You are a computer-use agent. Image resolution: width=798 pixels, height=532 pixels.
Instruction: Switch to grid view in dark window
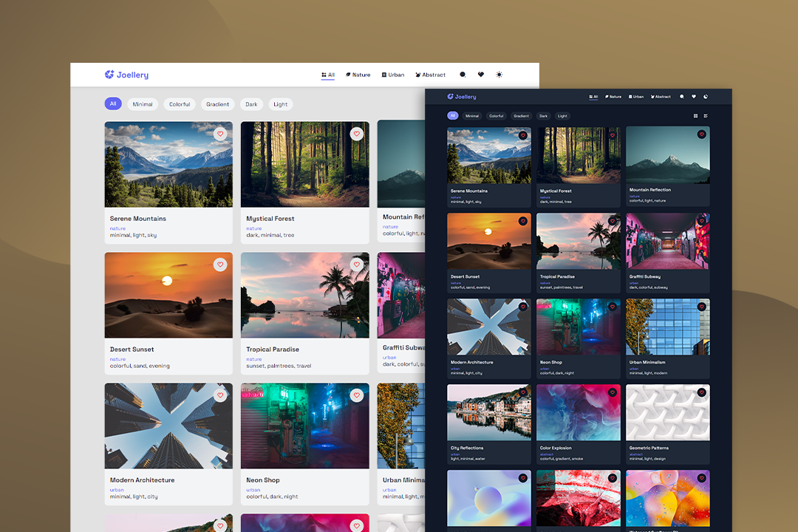[x=695, y=116]
